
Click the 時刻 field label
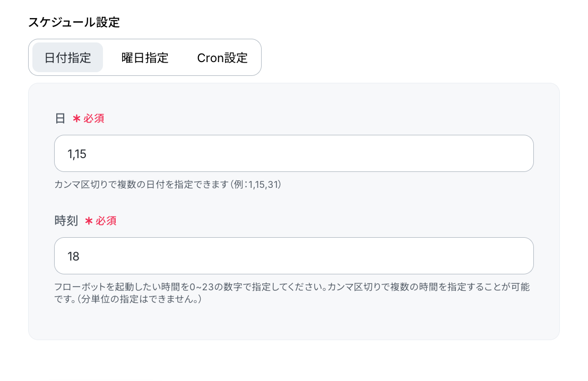click(66, 221)
